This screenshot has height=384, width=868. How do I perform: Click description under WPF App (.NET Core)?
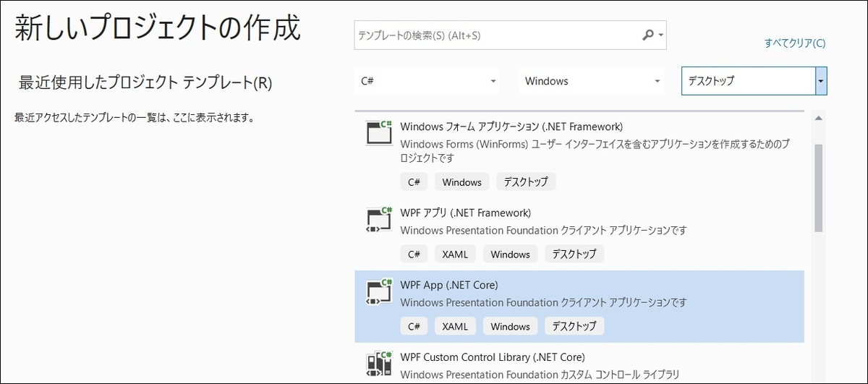click(543, 302)
